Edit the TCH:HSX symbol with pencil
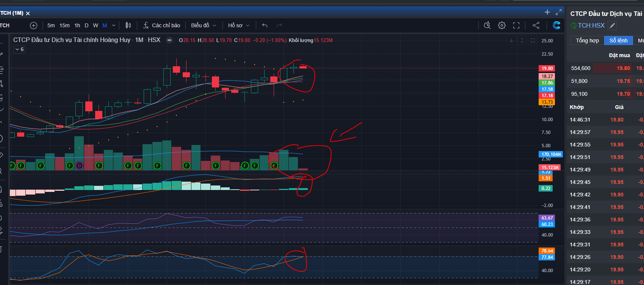Screen dimensions: 644x285 pos(612,26)
